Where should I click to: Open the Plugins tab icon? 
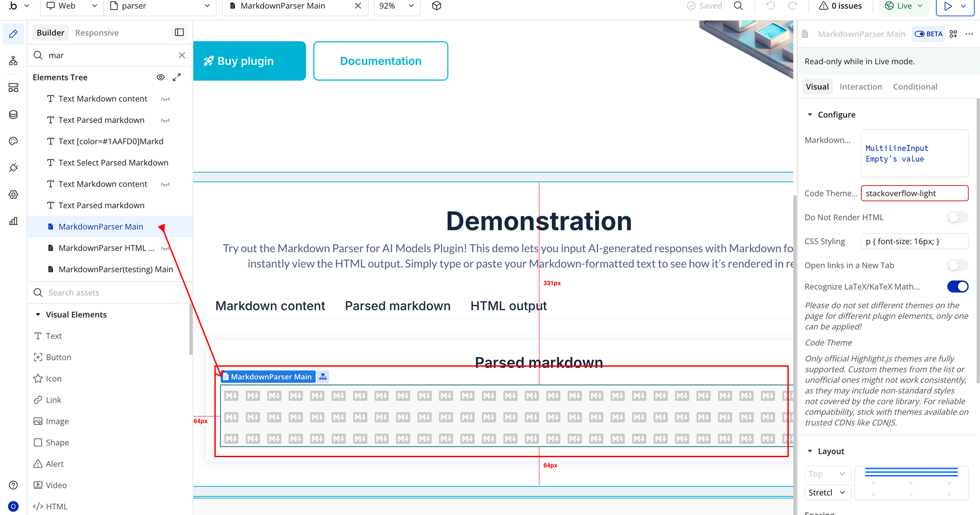pyautogui.click(x=13, y=168)
